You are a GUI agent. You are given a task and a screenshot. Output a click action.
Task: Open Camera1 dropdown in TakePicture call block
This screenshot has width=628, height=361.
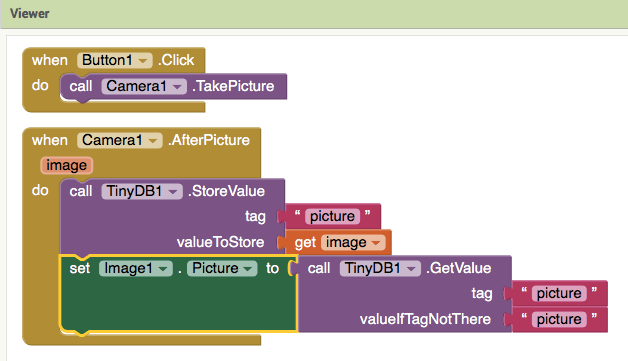tap(144, 86)
